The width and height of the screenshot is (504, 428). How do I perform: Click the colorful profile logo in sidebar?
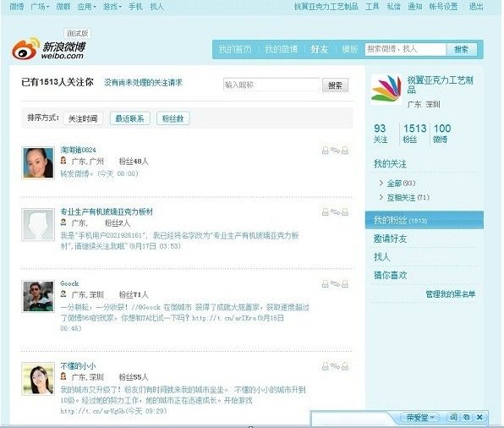pyautogui.click(x=386, y=90)
